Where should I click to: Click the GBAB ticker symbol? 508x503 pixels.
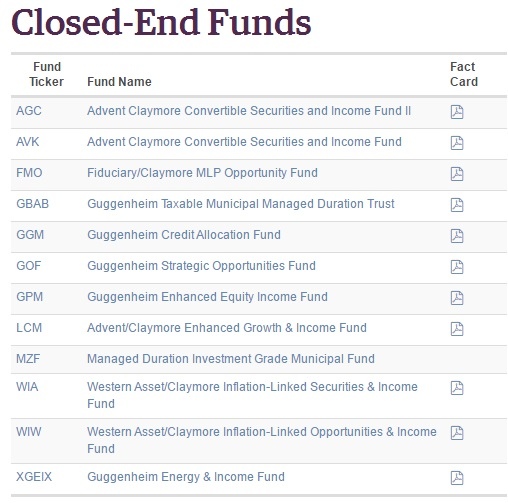pos(33,204)
